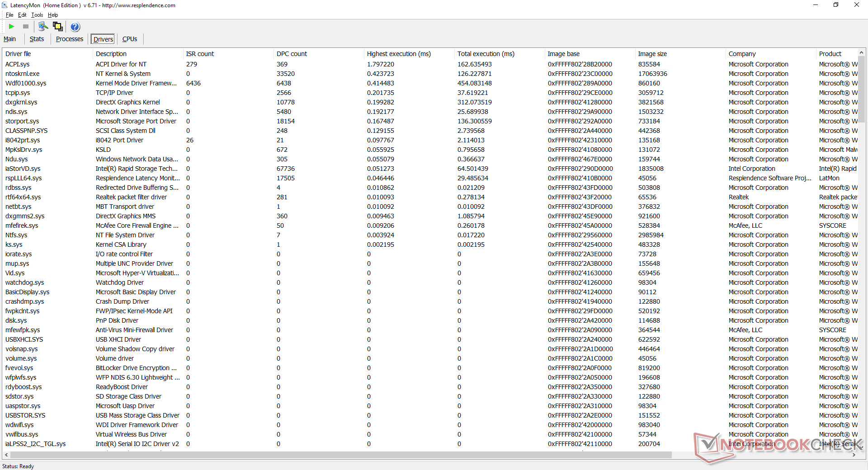Switch to the Main tab

point(9,39)
